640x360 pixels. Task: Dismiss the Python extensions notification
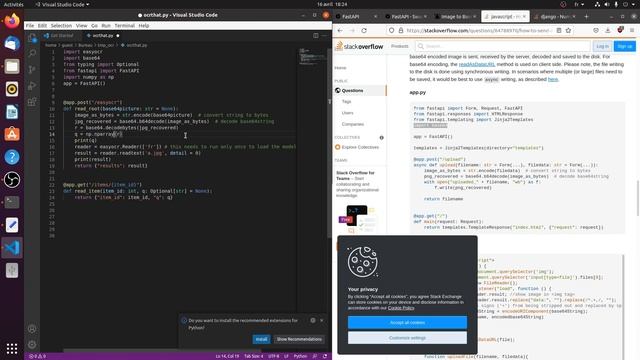pos(322,320)
